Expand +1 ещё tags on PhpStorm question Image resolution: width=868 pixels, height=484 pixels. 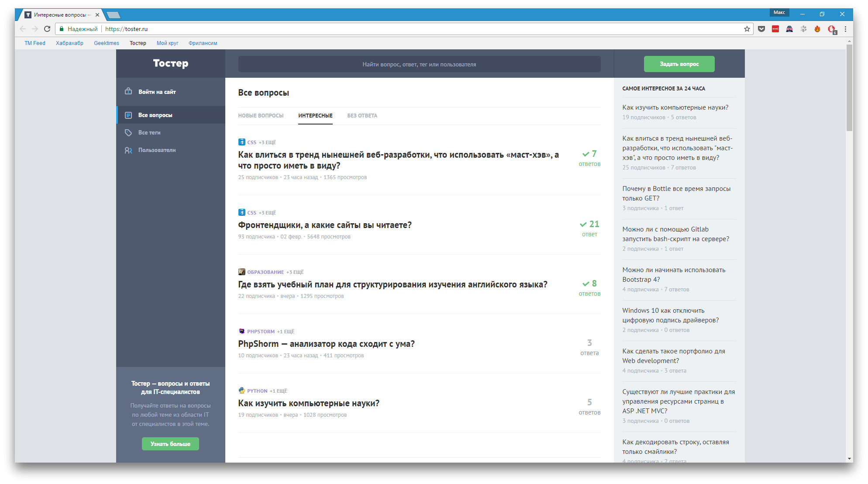pos(286,332)
